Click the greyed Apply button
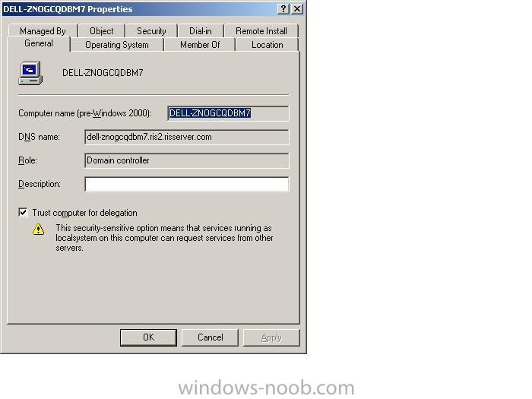 [271, 337]
